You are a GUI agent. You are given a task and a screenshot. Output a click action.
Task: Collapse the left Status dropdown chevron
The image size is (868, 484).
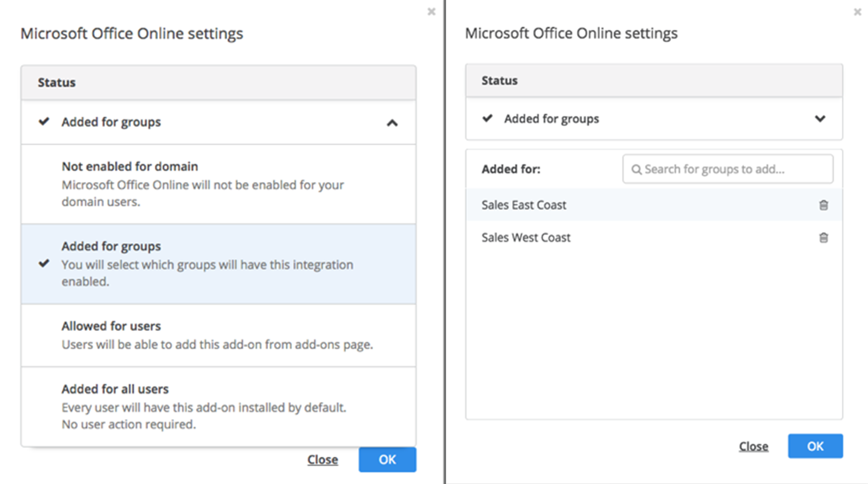pyautogui.click(x=392, y=123)
